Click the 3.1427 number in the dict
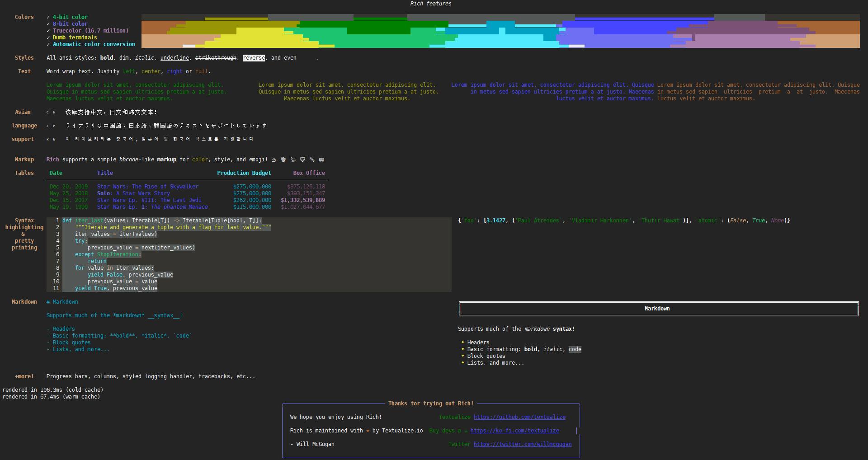Screen dimensions: 868x460 (x=496, y=221)
